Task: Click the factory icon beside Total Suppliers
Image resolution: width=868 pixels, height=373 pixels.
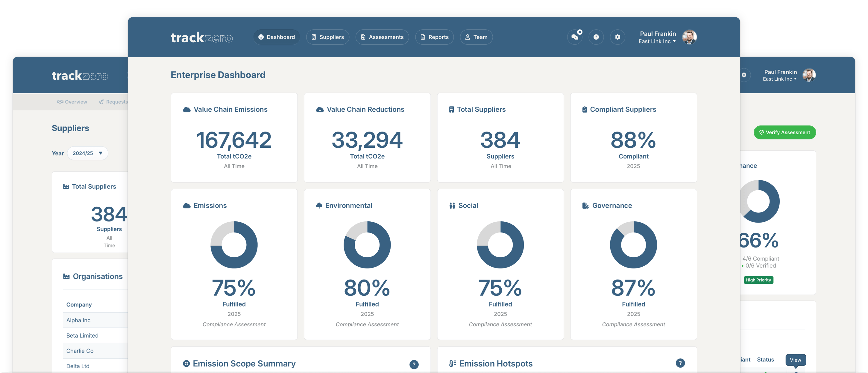Action: 66,186
